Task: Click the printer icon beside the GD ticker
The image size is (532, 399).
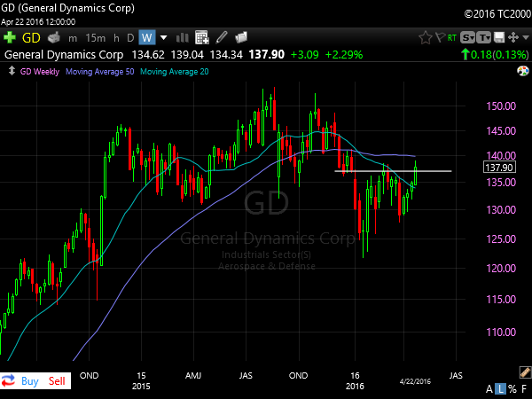Action: click(54, 37)
